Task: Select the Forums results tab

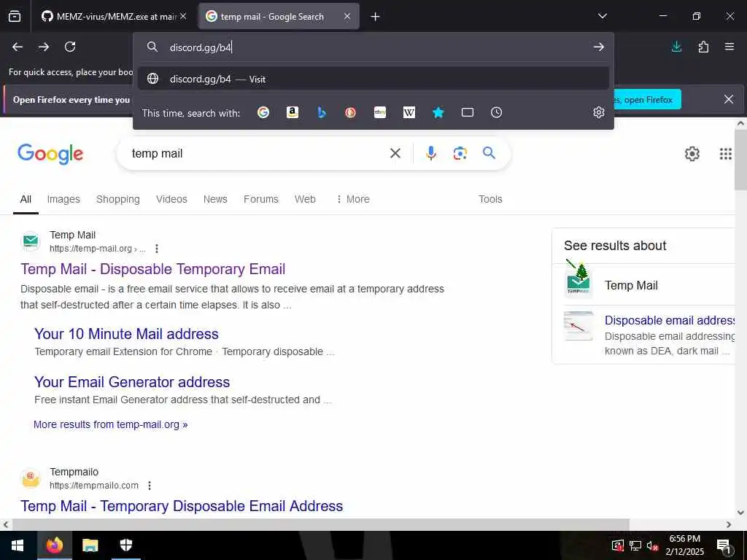Action: (x=261, y=199)
